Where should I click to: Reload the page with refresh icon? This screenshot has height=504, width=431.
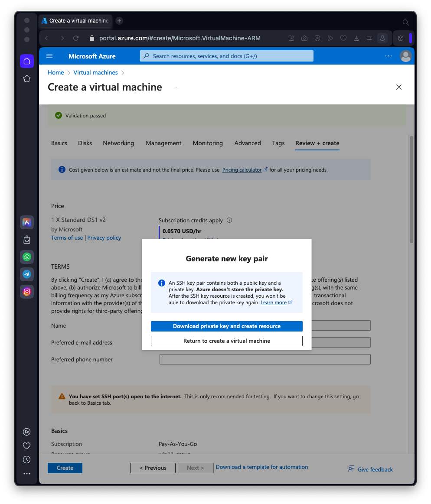(x=76, y=38)
